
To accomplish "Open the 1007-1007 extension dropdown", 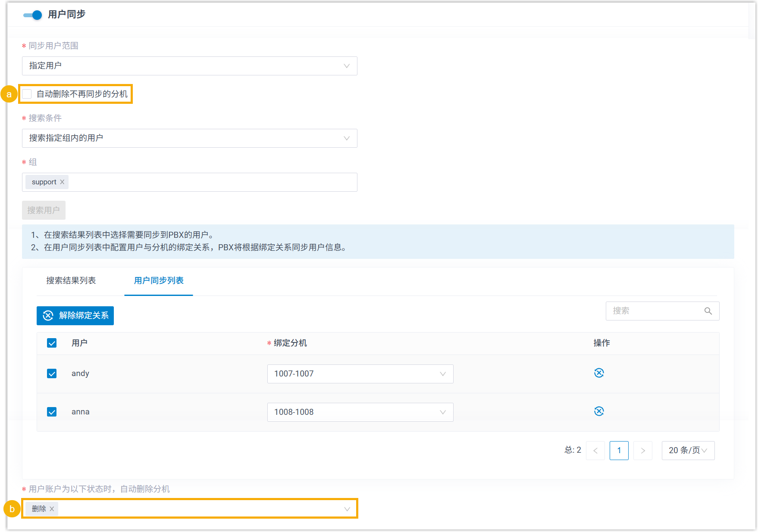I will click(360, 374).
